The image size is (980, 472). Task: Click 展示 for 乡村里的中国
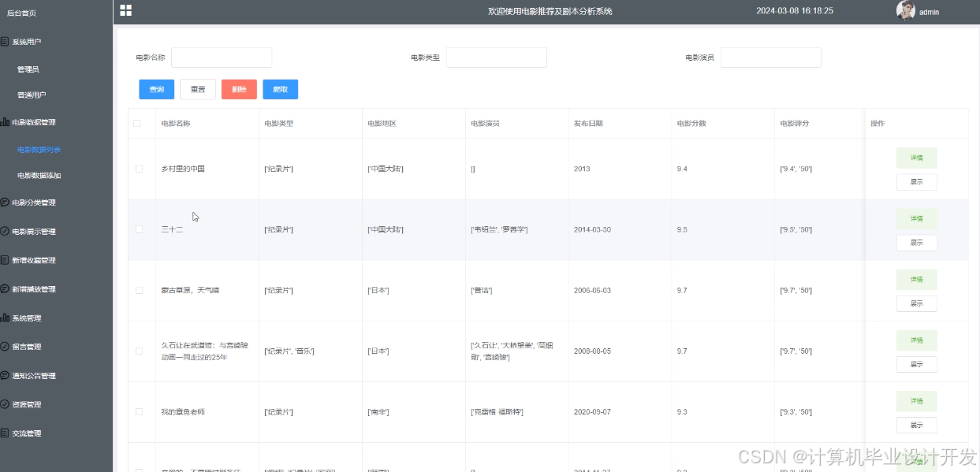pyautogui.click(x=916, y=182)
